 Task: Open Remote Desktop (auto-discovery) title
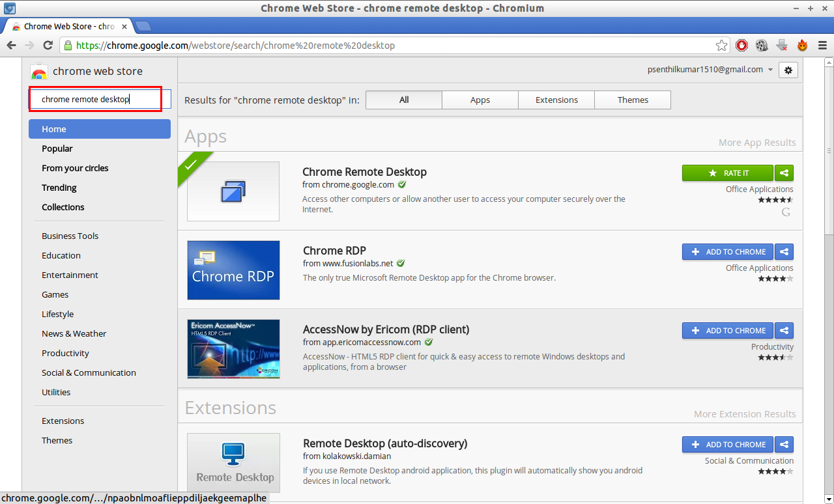(385, 443)
